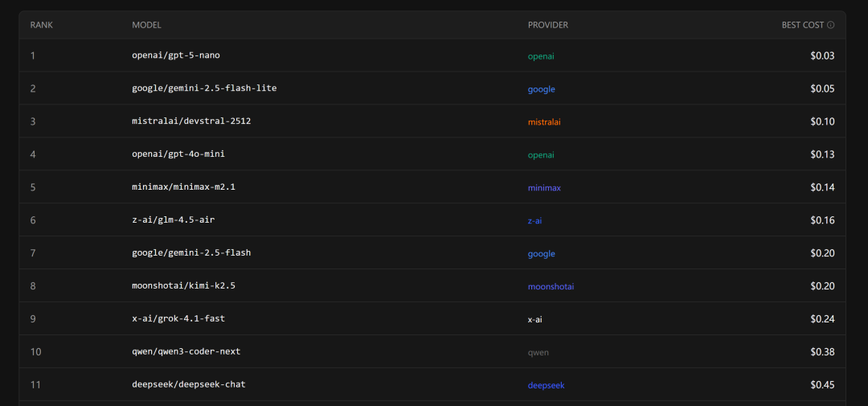This screenshot has height=406, width=868.
Task: Click the Provider column header
Action: [547, 25]
